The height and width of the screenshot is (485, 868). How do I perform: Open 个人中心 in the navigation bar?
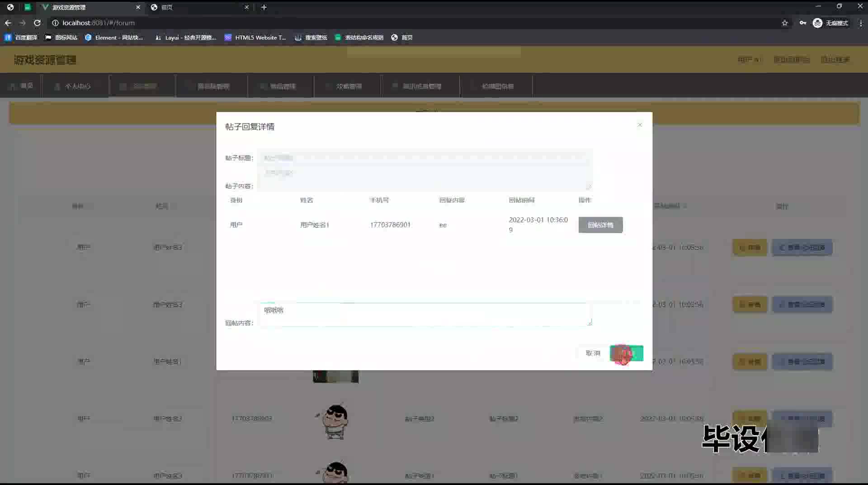75,86
